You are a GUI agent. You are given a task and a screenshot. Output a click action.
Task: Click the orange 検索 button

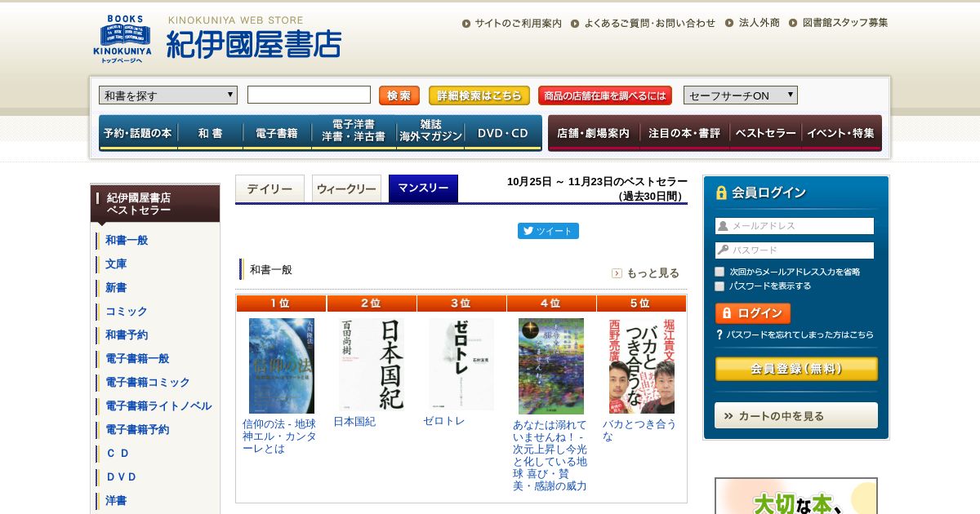399,95
